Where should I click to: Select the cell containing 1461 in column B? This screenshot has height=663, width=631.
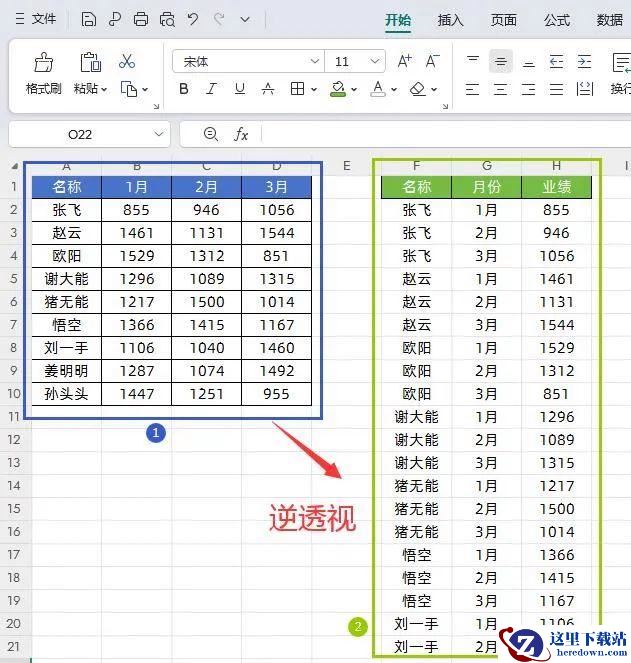(137, 233)
